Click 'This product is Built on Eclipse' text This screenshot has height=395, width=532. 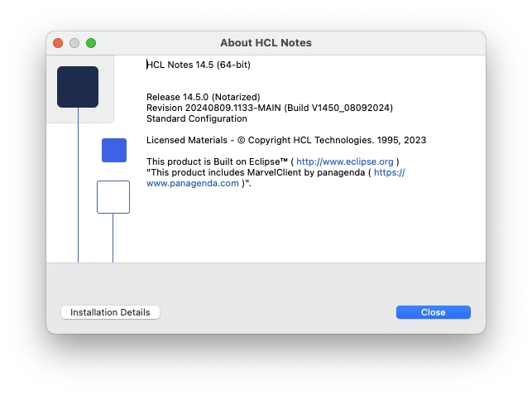[217, 161]
